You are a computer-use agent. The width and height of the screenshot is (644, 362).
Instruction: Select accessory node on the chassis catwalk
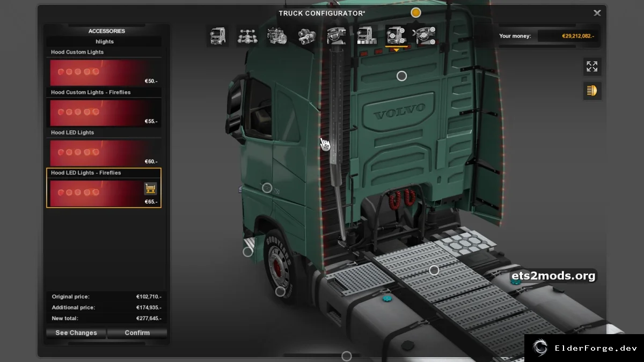(434, 270)
